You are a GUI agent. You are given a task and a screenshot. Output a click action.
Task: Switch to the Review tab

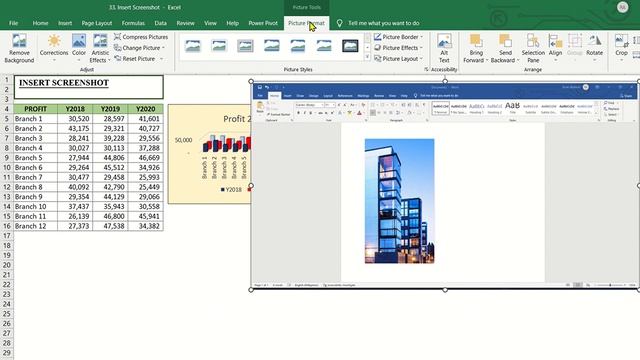pos(185,23)
